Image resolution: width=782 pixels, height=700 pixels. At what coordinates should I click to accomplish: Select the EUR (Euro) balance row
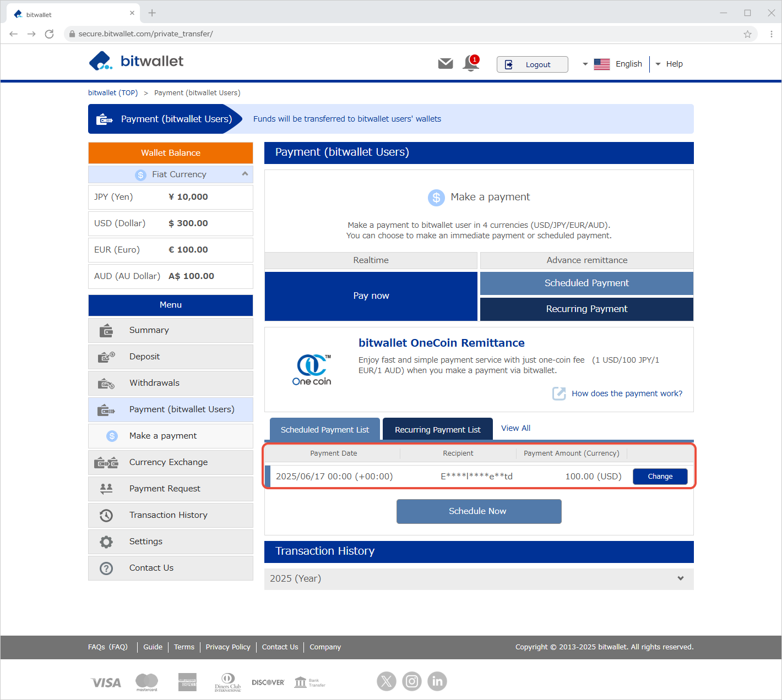pyautogui.click(x=171, y=250)
